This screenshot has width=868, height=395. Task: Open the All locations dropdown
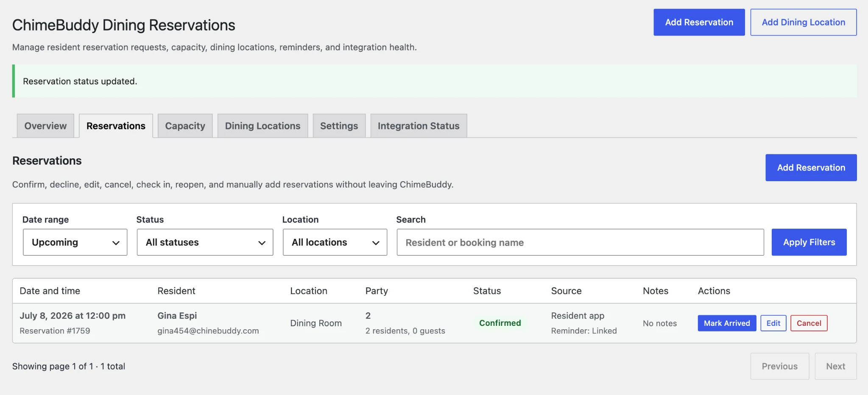point(335,242)
